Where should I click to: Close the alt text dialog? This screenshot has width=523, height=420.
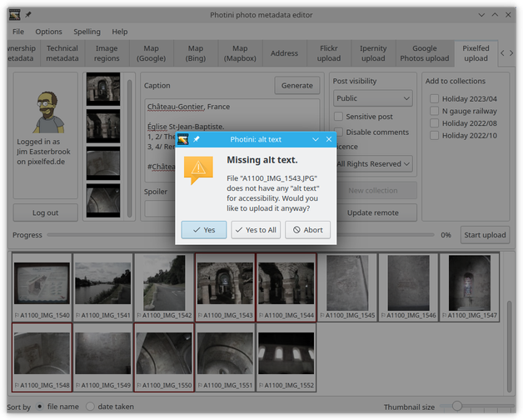(x=329, y=139)
